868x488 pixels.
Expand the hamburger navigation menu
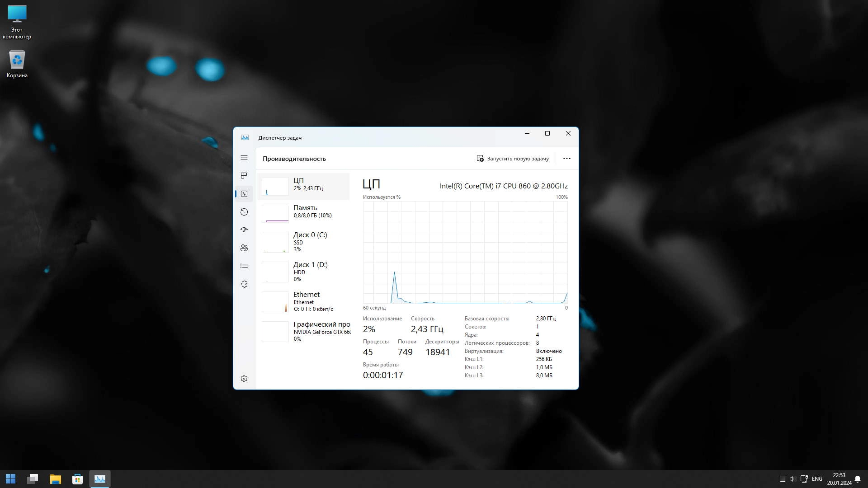tap(244, 158)
